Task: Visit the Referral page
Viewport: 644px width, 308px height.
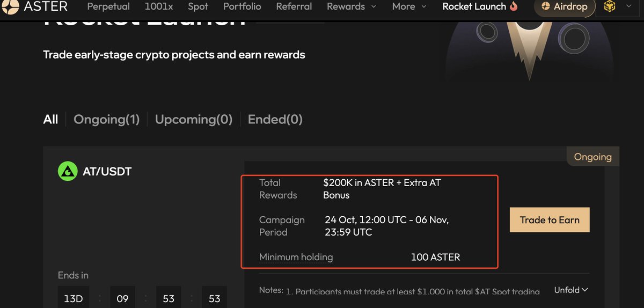Action: 294,6
